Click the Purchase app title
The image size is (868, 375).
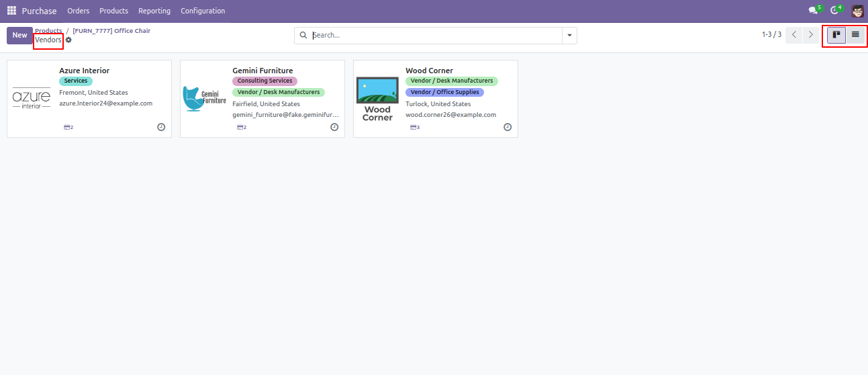pyautogui.click(x=39, y=11)
